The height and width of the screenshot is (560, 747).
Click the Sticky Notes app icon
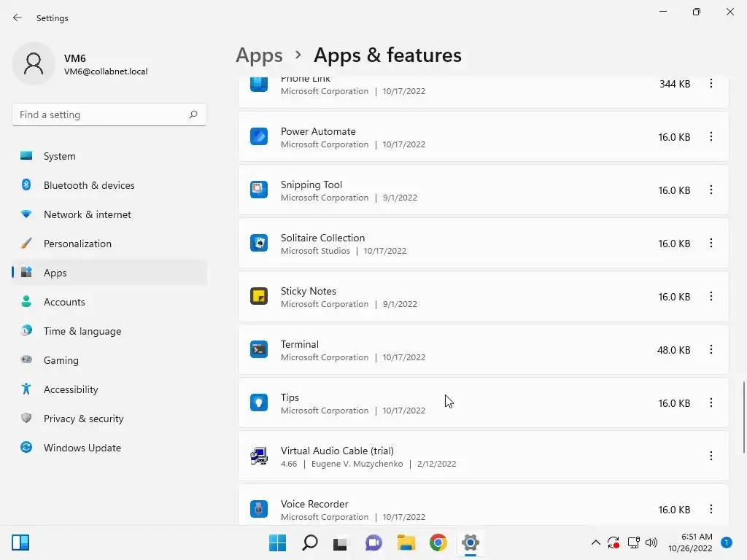pos(258,297)
